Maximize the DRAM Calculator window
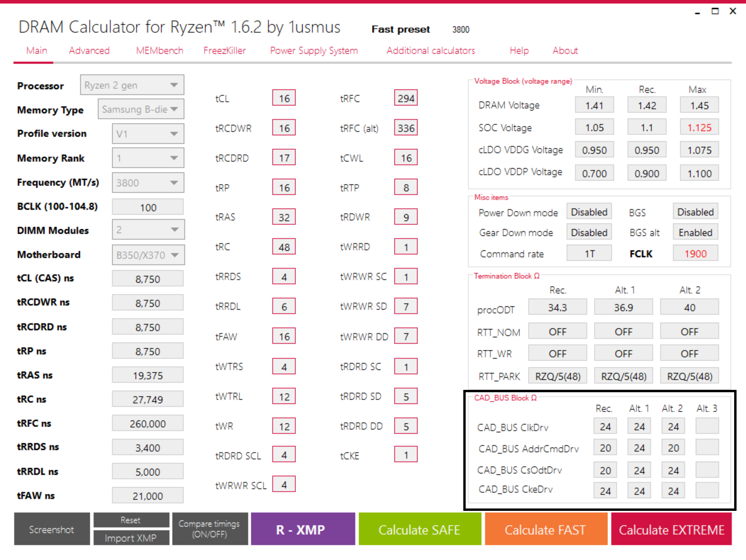 pyautogui.click(x=715, y=11)
